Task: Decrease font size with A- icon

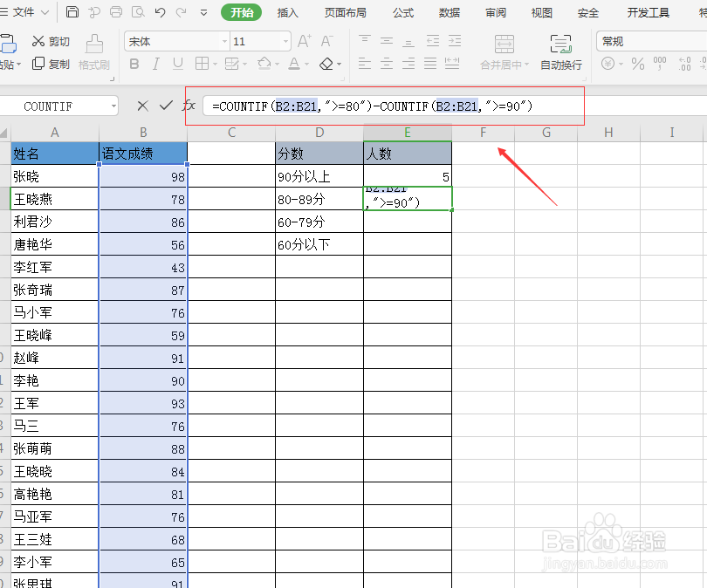Action: pyautogui.click(x=327, y=42)
